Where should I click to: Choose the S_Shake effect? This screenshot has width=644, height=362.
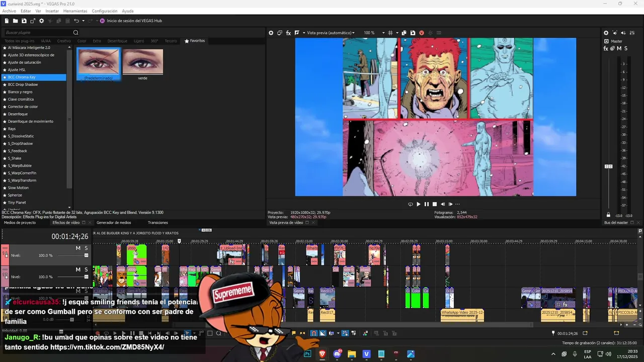click(x=34, y=158)
